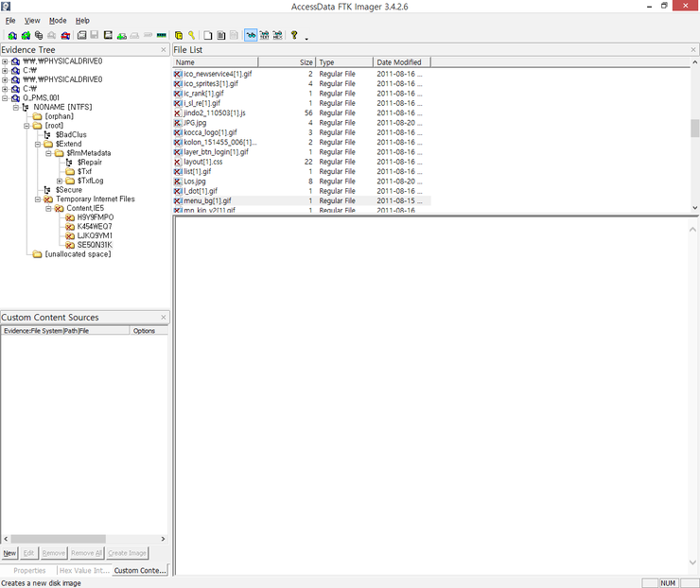
Task: Select layout[1].css in the File List
Action: point(202,162)
